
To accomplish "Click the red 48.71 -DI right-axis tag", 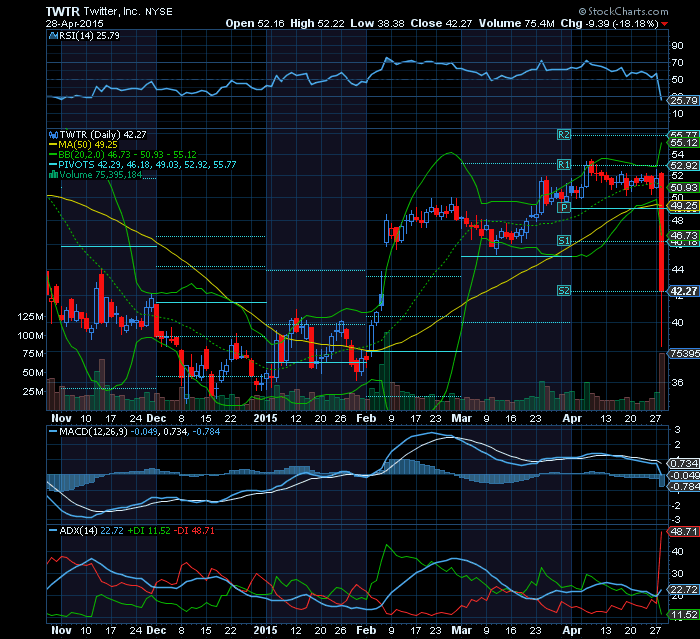I will (683, 531).
